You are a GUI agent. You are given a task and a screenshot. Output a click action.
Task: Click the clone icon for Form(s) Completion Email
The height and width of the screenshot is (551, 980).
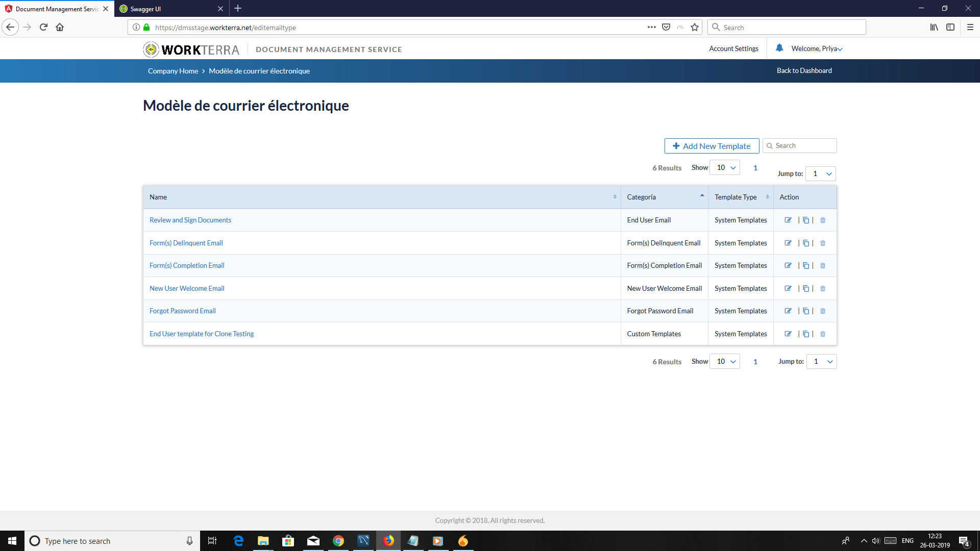(x=806, y=265)
